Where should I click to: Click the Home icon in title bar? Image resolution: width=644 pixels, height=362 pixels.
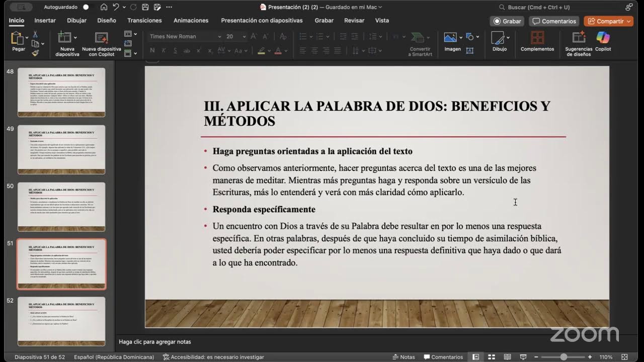(x=104, y=7)
